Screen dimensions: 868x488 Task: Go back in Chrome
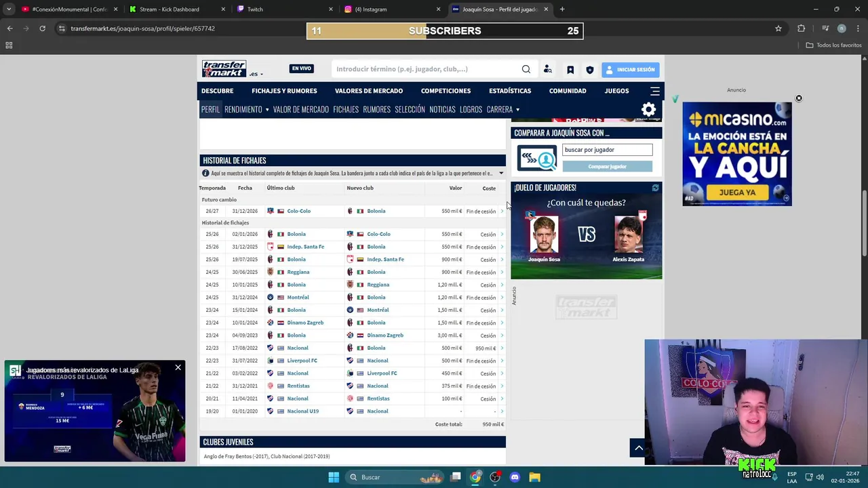click(x=9, y=28)
